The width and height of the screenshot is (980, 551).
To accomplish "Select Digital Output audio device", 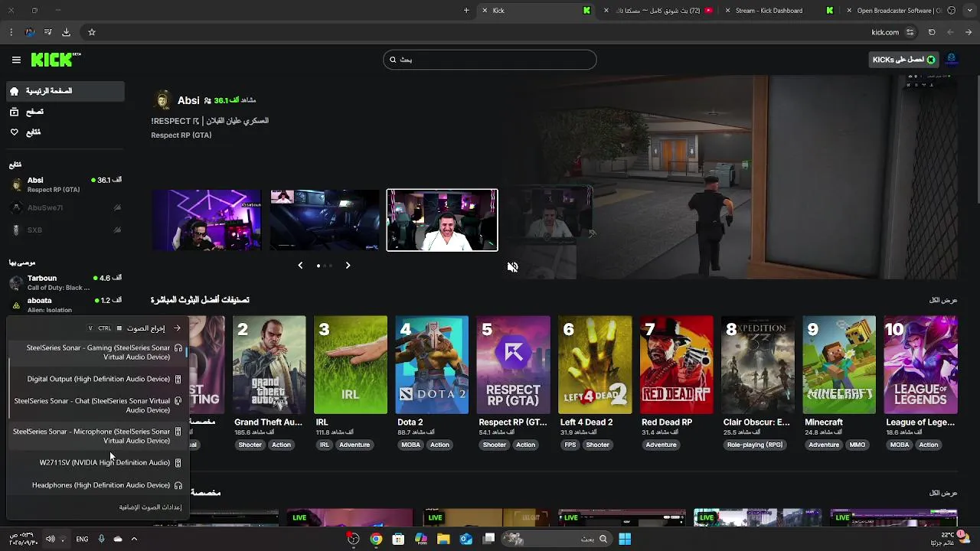I will [98, 379].
